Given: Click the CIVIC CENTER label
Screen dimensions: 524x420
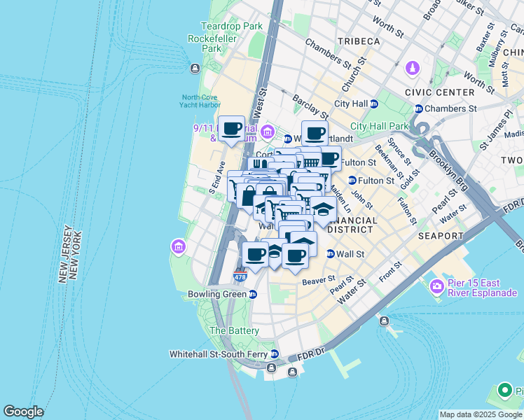Looking at the screenshot, I should click(440, 92).
